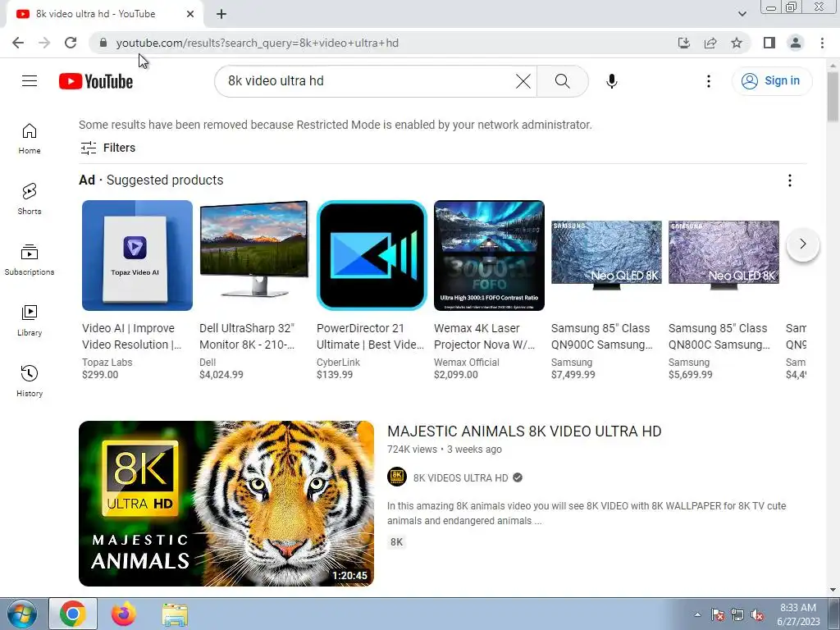
Task: Click the $4,024.99 Dell price
Action: 221,374
